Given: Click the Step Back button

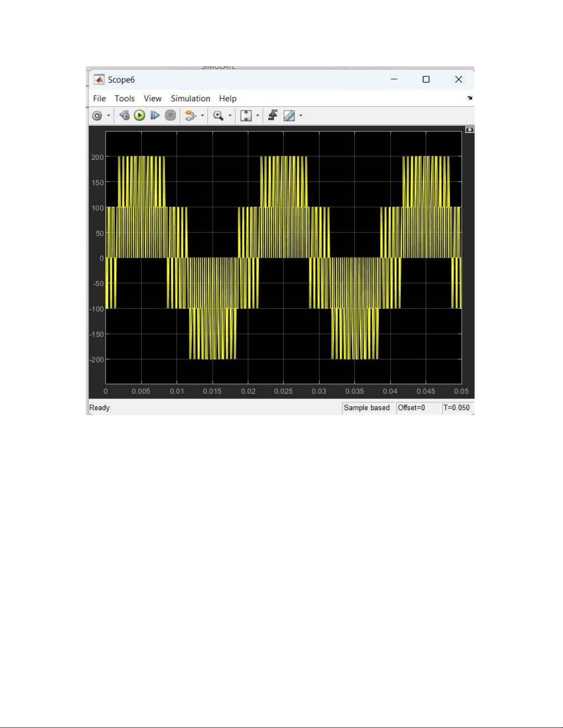Looking at the screenshot, I should [124, 116].
